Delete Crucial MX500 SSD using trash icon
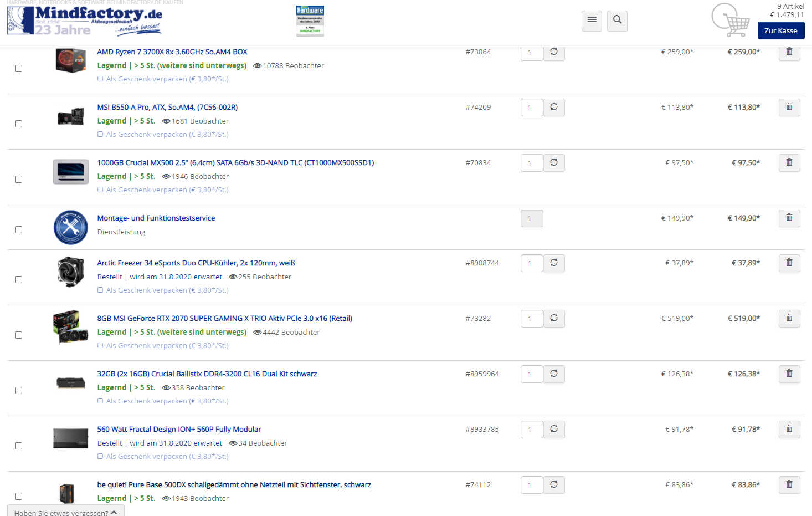This screenshot has height=516, width=812. 789,162
